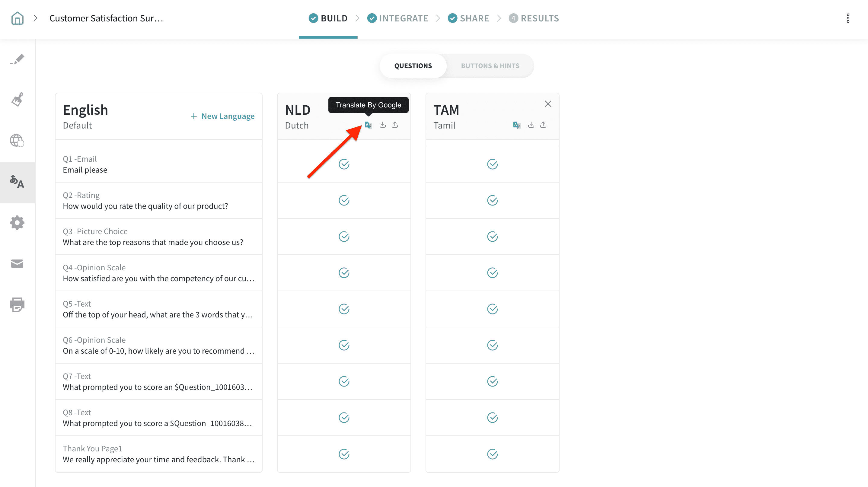Open the email envelope icon in the sidebar
This screenshot has height=487, width=868.
(17, 264)
